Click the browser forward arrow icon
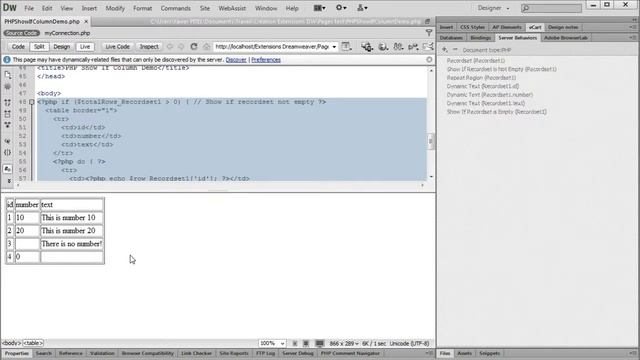 (x=181, y=47)
